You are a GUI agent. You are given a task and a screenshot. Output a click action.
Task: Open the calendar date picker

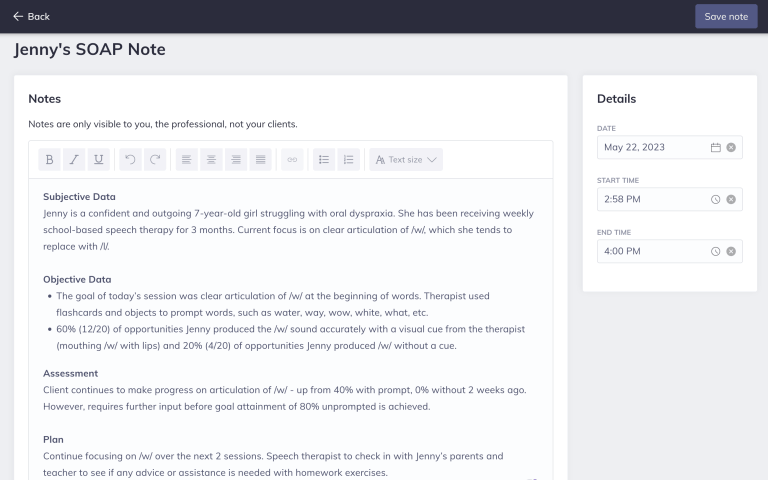click(x=715, y=147)
